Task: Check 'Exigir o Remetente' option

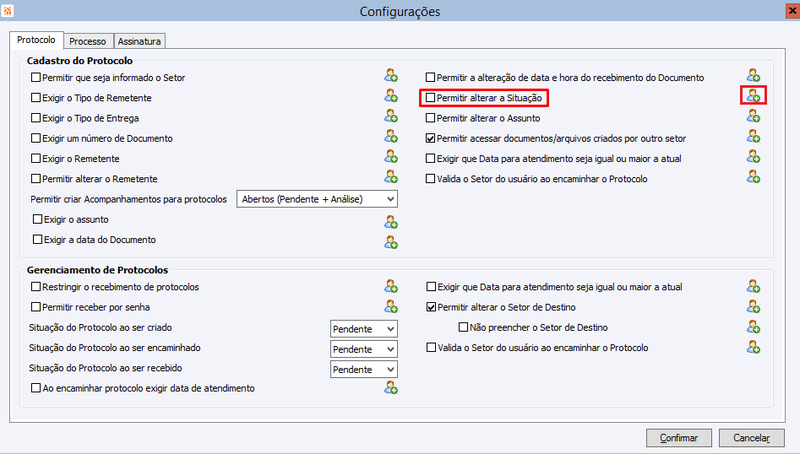Action: (x=36, y=159)
